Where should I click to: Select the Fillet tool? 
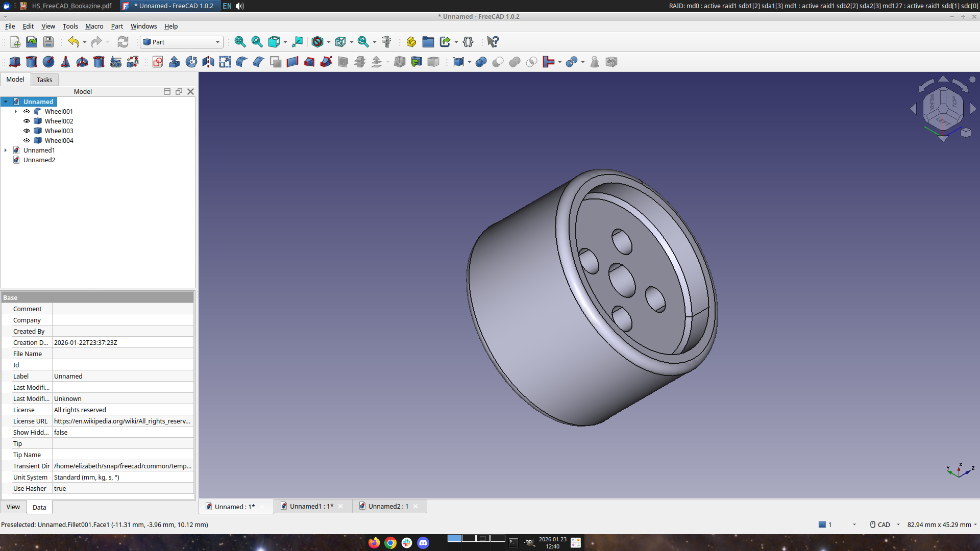click(241, 62)
